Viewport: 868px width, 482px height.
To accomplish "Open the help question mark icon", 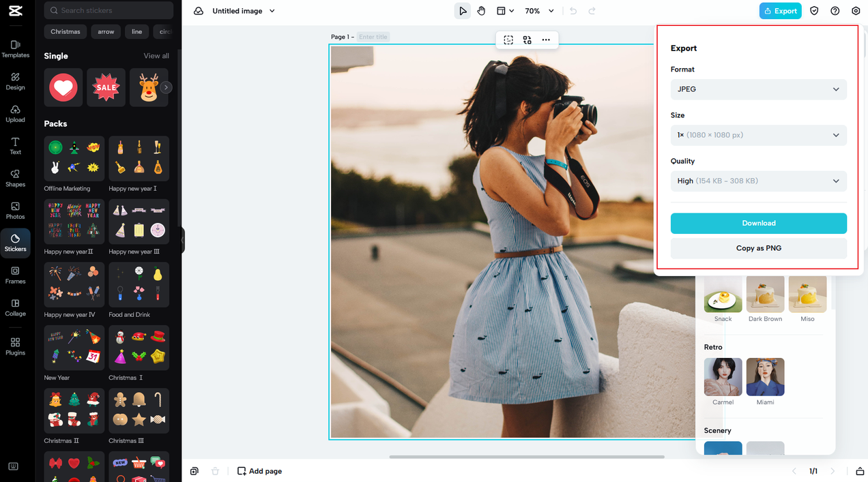I will pos(835,11).
